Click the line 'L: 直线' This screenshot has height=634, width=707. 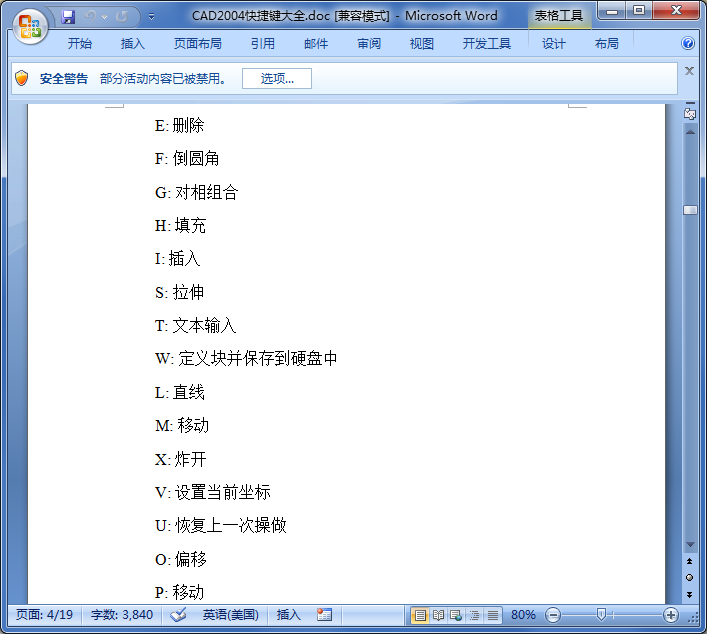click(180, 392)
